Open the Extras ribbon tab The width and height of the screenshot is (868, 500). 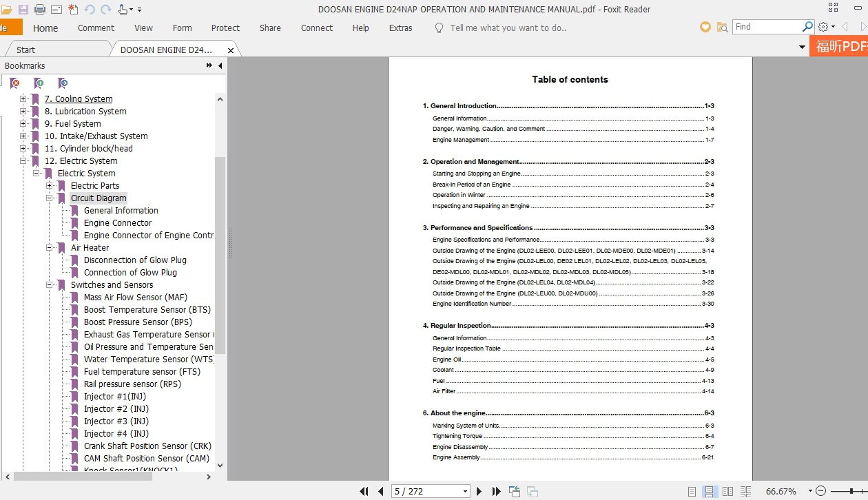[400, 28]
